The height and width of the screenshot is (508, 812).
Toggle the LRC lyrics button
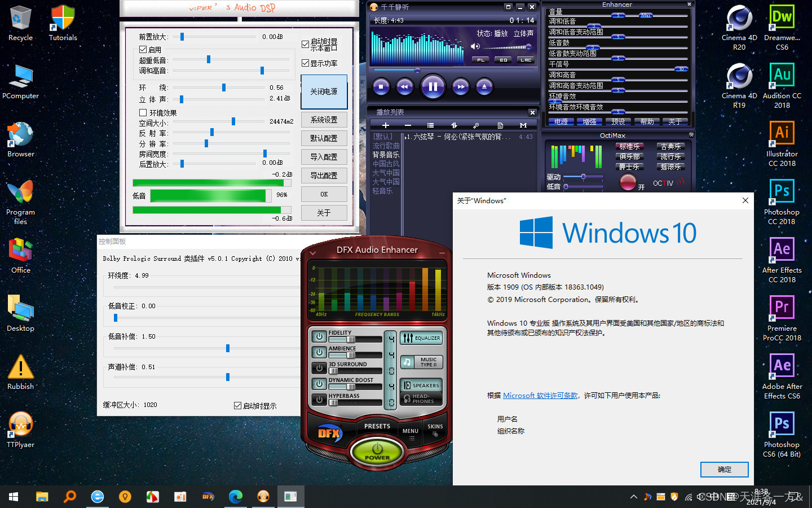coord(526,60)
